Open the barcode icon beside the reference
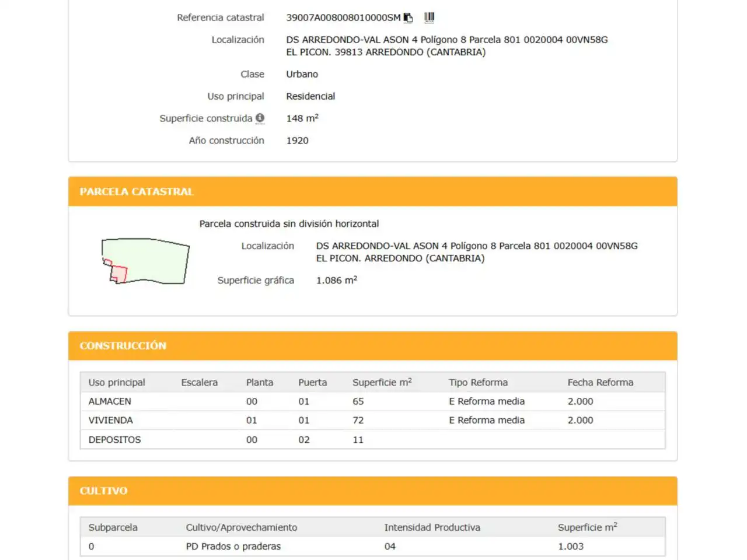 tap(429, 17)
